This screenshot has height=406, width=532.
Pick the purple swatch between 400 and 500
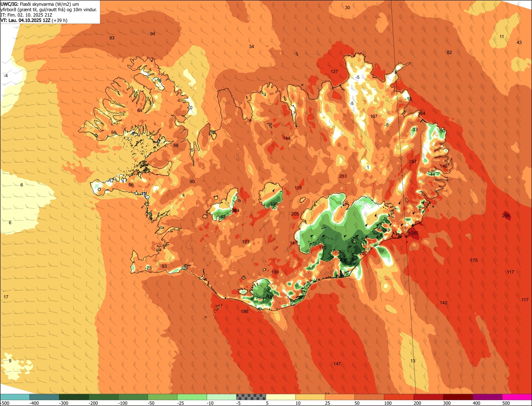(x=488, y=397)
